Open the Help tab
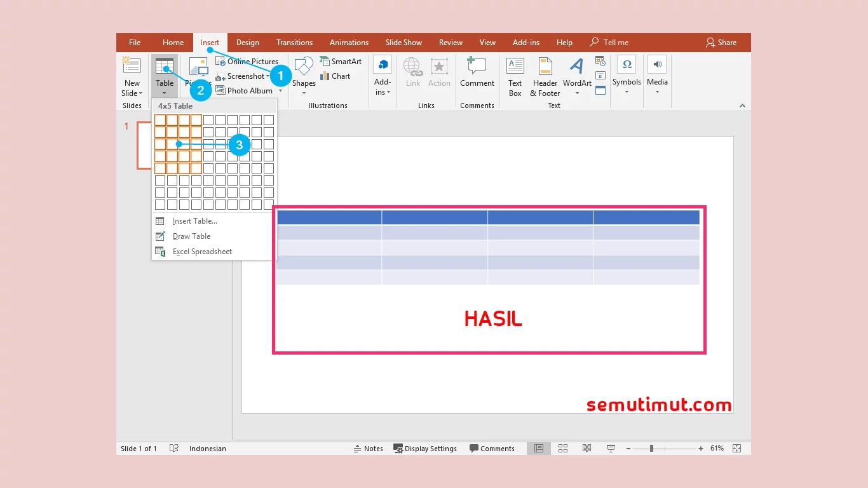The height and width of the screenshot is (488, 868). (x=564, y=43)
